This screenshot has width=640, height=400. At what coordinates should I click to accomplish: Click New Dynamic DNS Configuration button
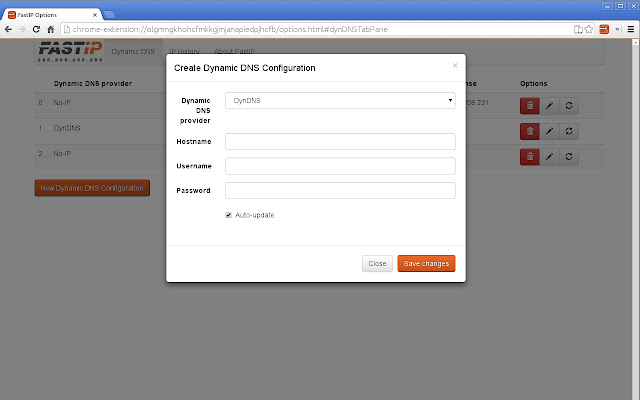pyautogui.click(x=92, y=188)
